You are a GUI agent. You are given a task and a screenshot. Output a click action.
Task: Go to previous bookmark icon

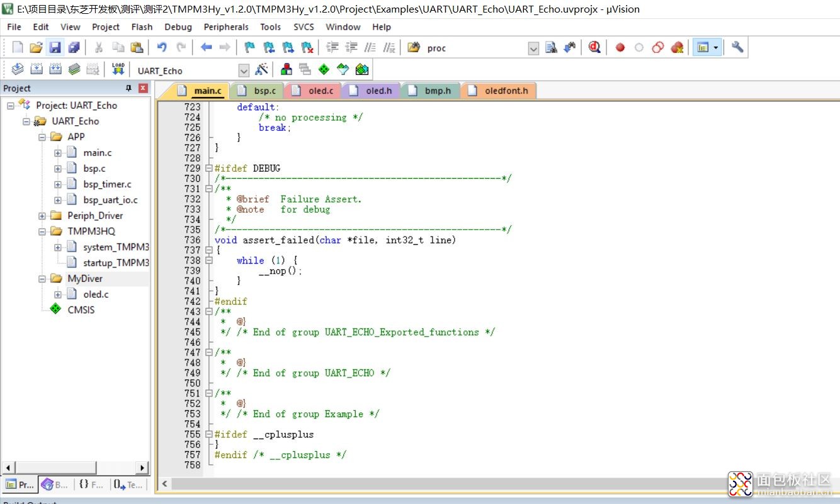click(x=269, y=48)
